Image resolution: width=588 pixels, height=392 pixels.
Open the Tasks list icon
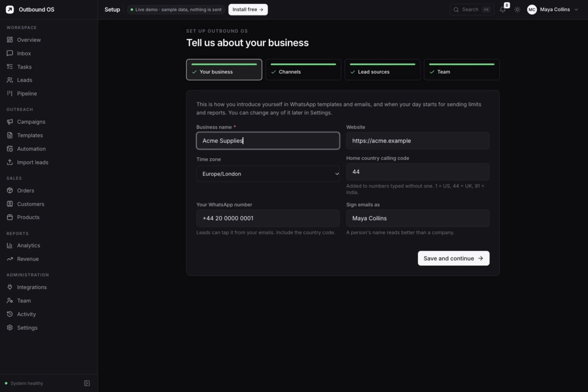click(10, 67)
